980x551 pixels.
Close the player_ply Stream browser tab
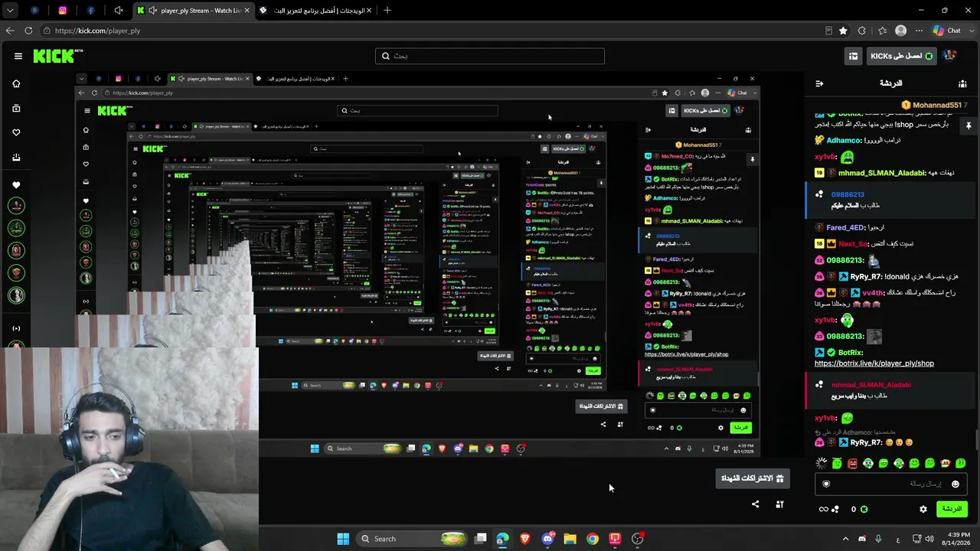(247, 11)
